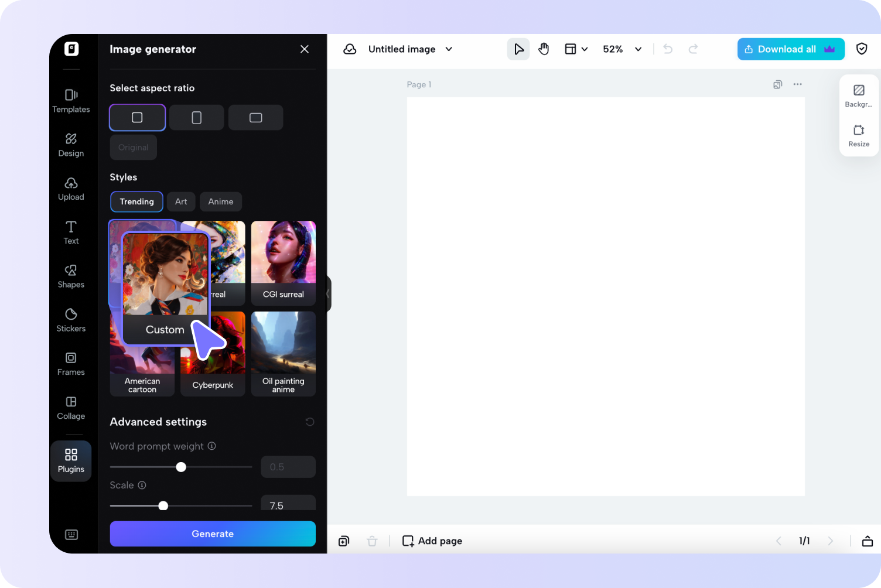
Task: Switch to the Art styles tab
Action: (181, 201)
